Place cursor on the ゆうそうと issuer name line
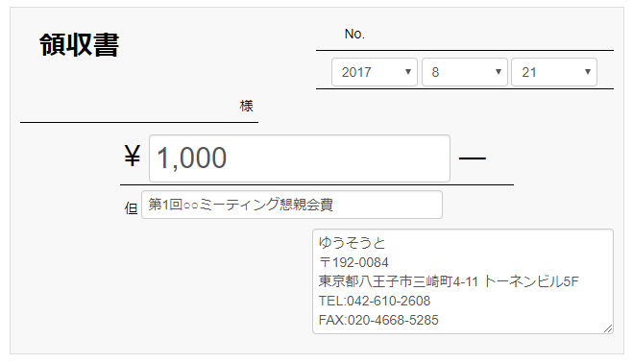 (x=352, y=243)
